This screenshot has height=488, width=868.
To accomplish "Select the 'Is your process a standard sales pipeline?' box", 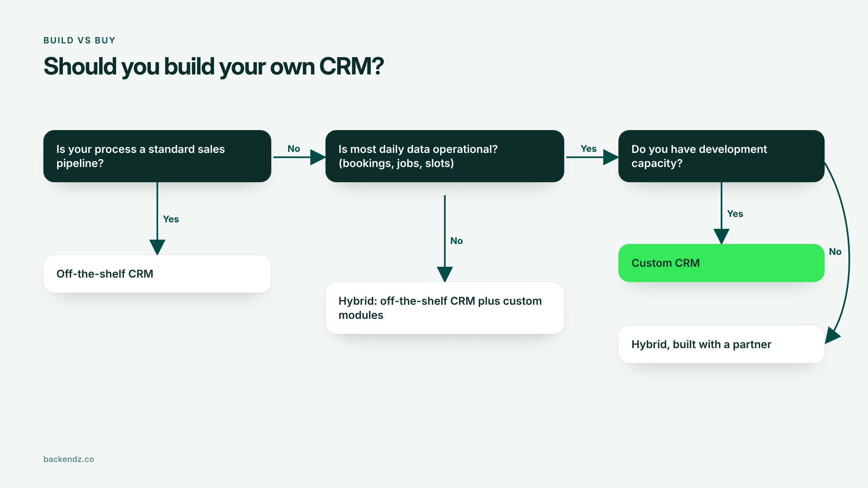I will pyautogui.click(x=157, y=156).
